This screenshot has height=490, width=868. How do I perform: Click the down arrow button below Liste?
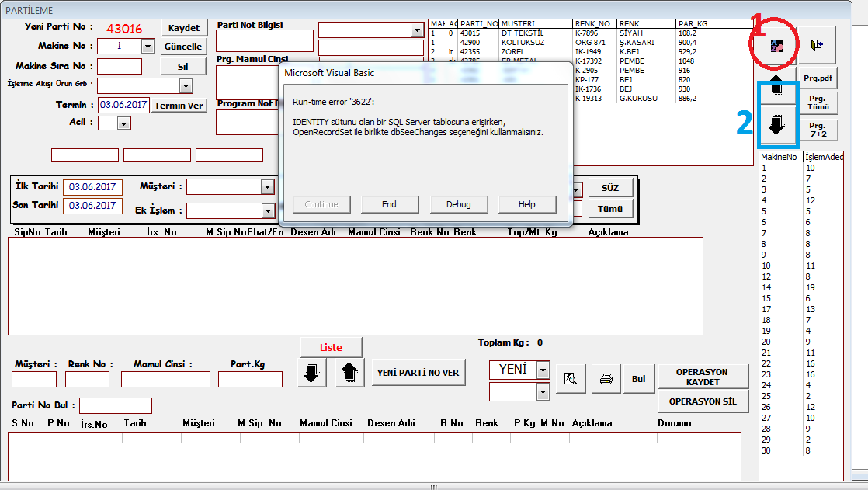coord(311,373)
